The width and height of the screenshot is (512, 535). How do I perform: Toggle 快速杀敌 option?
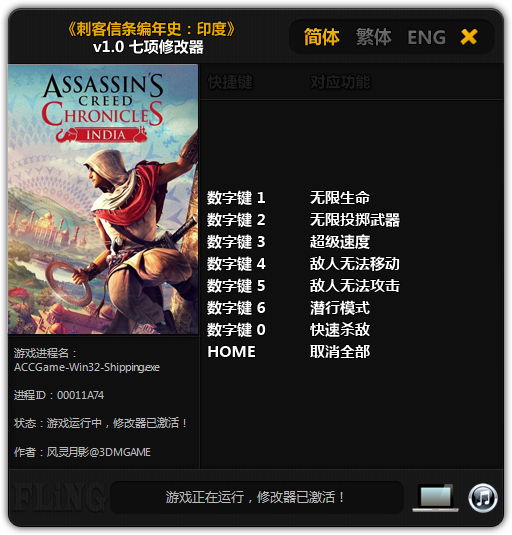tap(339, 330)
